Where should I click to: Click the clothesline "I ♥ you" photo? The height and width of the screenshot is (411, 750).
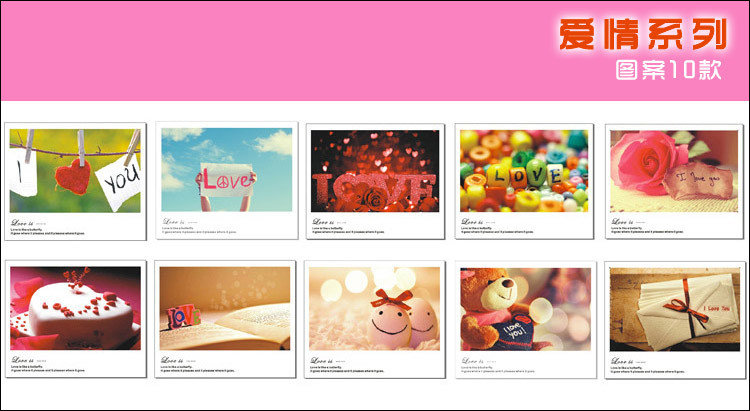tap(75, 171)
